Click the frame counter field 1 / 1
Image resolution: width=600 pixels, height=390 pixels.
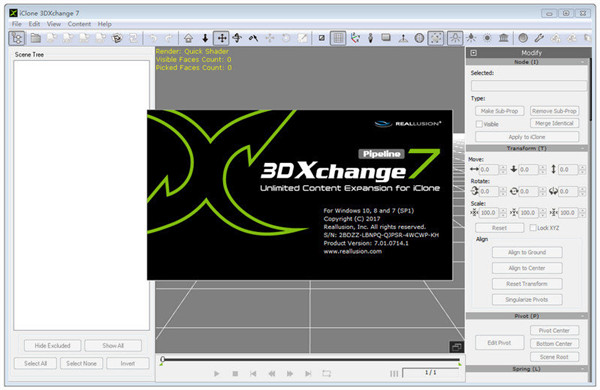point(430,373)
